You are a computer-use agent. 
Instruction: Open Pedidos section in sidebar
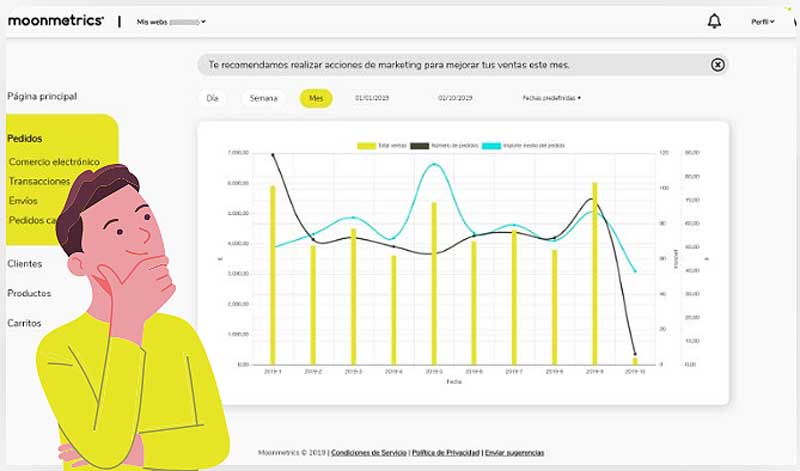24,138
